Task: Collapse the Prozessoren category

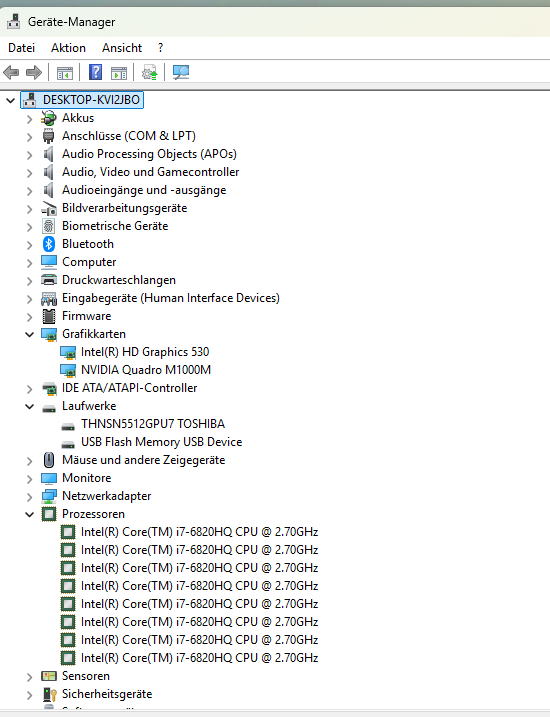Action: point(30,514)
